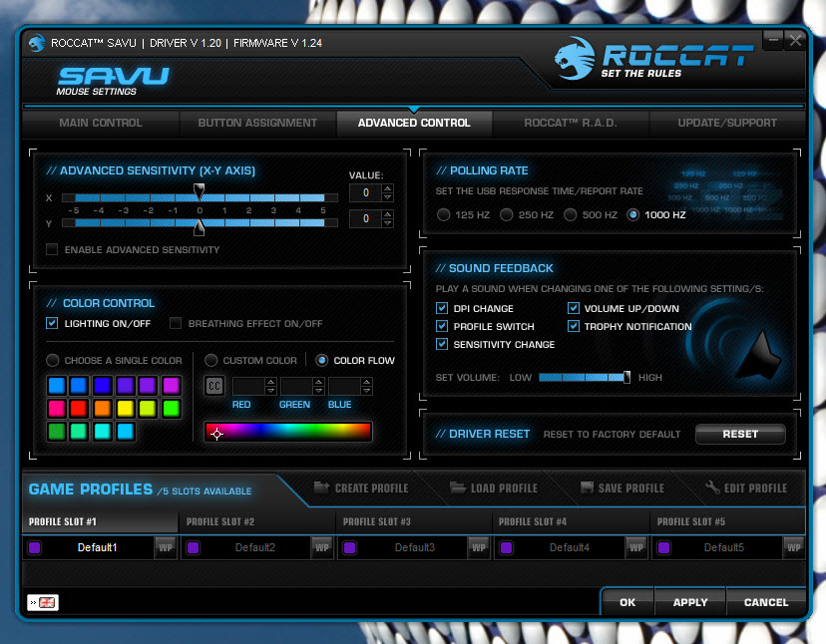Click the purple color square beside Default4
This screenshot has width=826, height=644.
pyautogui.click(x=506, y=547)
